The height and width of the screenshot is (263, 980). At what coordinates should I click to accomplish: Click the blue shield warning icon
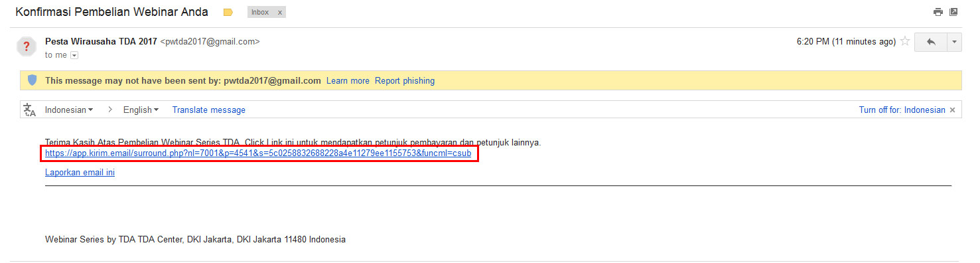click(x=32, y=80)
